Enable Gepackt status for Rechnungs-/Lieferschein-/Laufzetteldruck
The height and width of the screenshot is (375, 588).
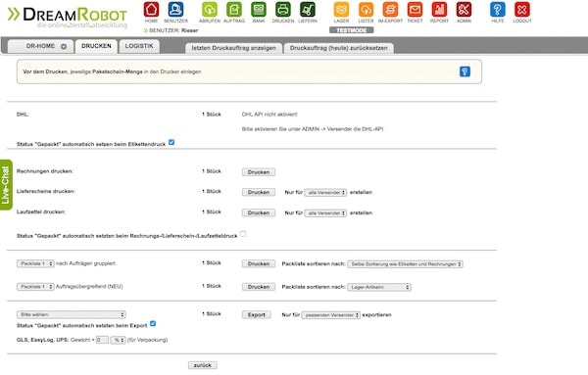pos(243,234)
